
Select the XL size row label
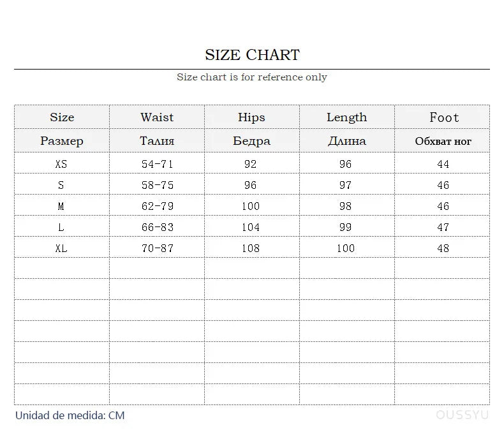coord(61,248)
